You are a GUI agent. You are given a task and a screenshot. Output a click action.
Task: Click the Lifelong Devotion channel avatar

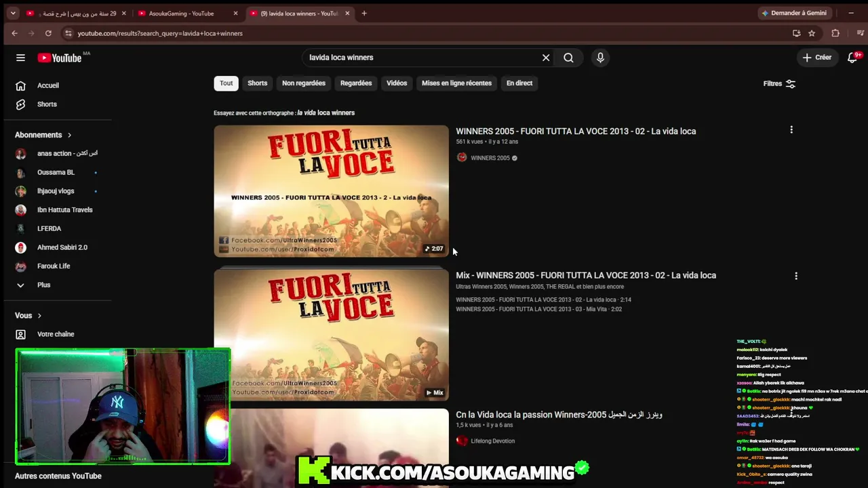pyautogui.click(x=462, y=441)
